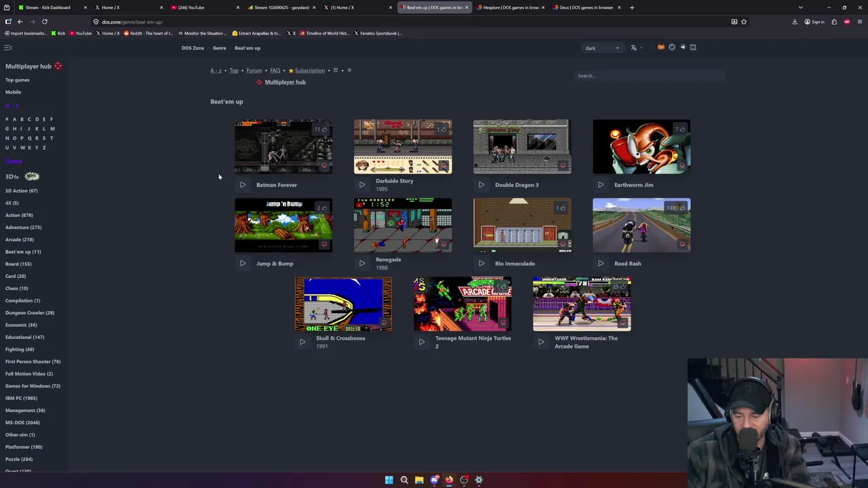Click the Twitter icon in site header
868x488 pixels.
click(672, 47)
